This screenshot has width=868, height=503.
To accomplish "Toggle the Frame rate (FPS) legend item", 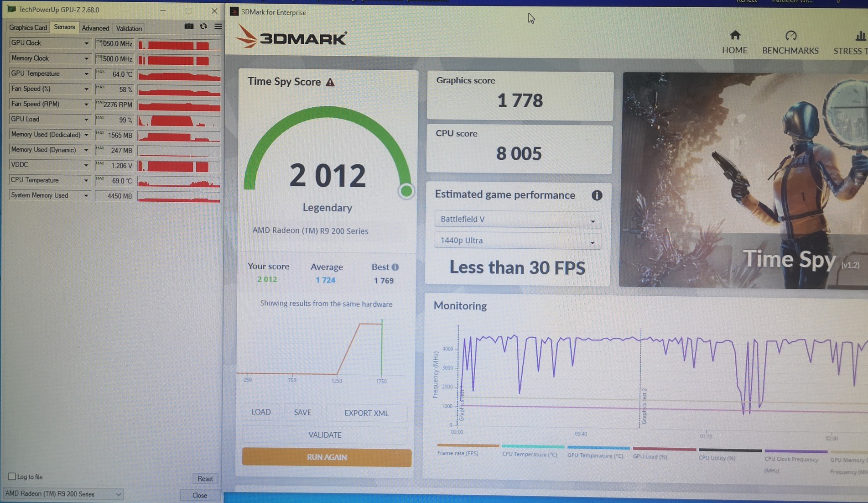I will pyautogui.click(x=468, y=450).
